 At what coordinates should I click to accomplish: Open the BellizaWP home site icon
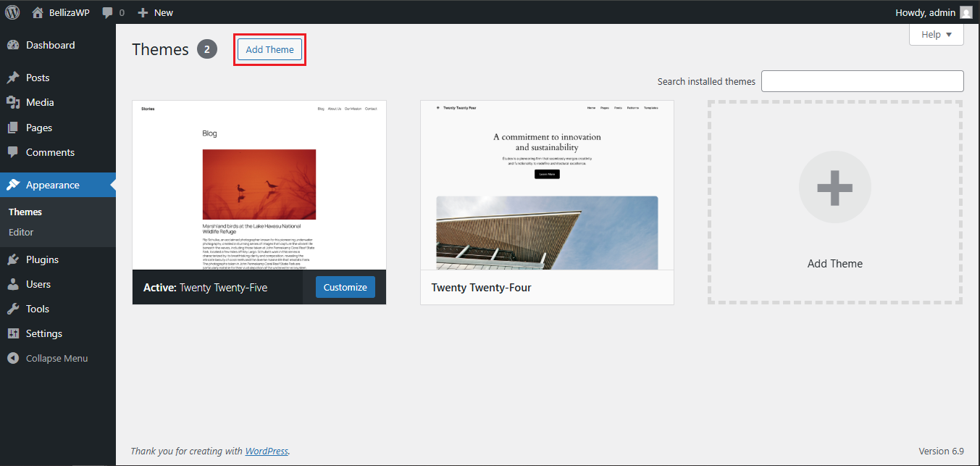click(x=38, y=12)
